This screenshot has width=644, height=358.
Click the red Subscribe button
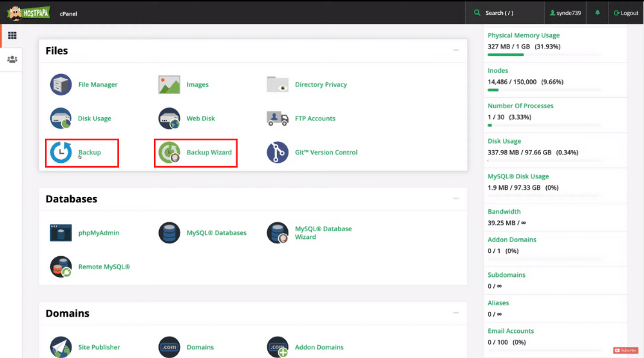coord(625,350)
